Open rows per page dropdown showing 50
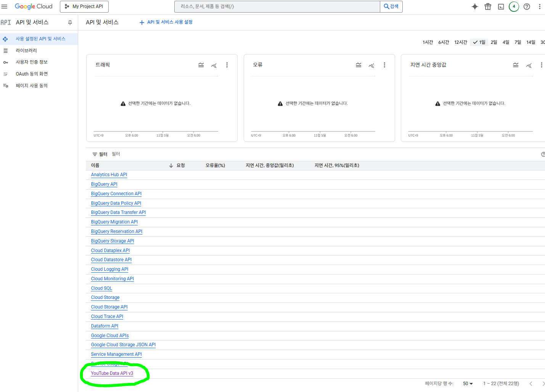The width and height of the screenshot is (545, 392). click(x=468, y=384)
